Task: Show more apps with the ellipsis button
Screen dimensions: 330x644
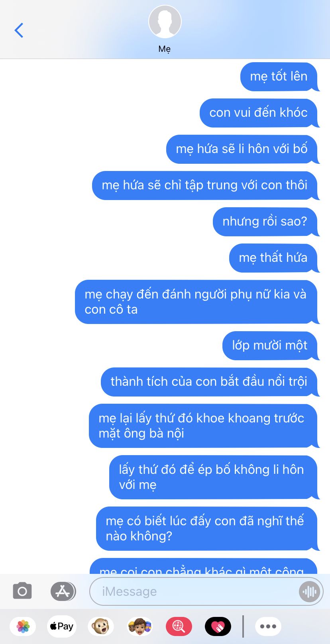Action: (x=268, y=626)
